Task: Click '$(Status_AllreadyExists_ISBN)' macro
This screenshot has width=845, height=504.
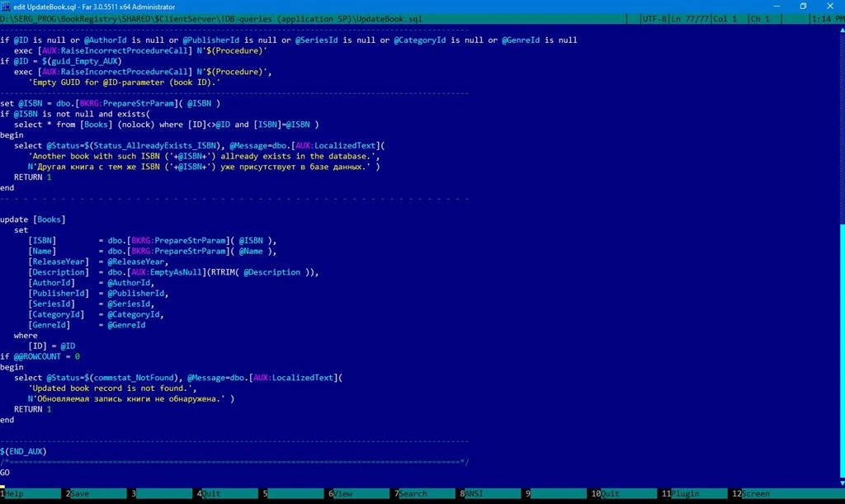Action: point(153,145)
